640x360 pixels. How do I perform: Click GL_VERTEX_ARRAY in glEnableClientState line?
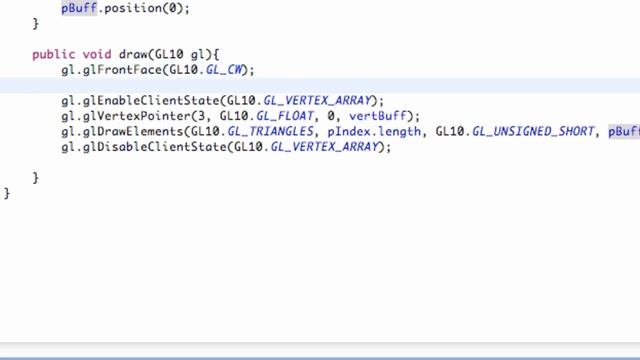(317, 101)
